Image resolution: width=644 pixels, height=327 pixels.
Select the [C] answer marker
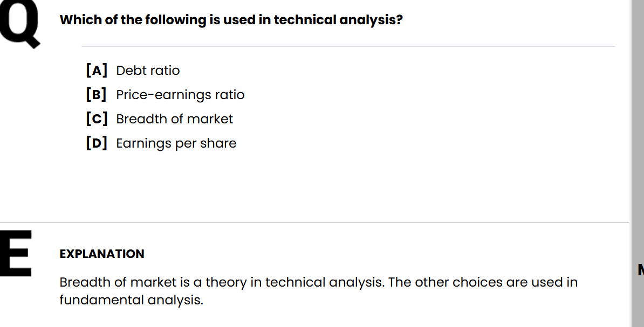coord(97,119)
